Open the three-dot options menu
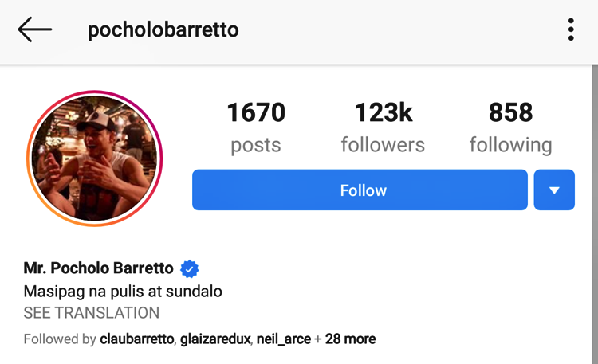598x364 pixels. (x=571, y=30)
